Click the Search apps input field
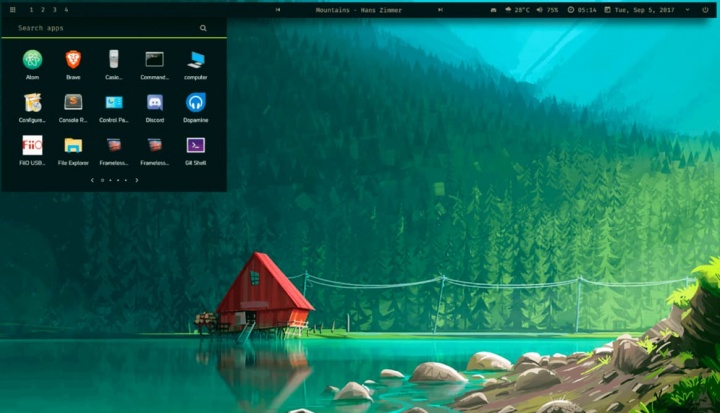Image resolution: width=720 pixels, height=413 pixels. tap(100, 28)
